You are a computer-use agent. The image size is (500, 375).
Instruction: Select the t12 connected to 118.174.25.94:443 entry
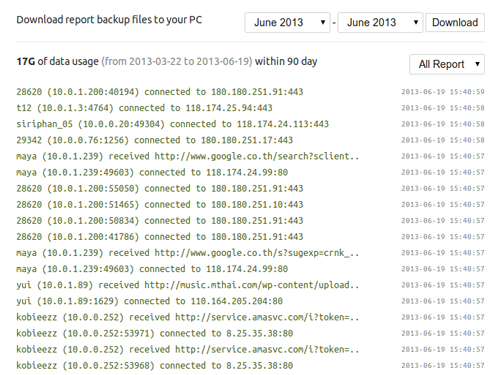[x=144, y=108]
